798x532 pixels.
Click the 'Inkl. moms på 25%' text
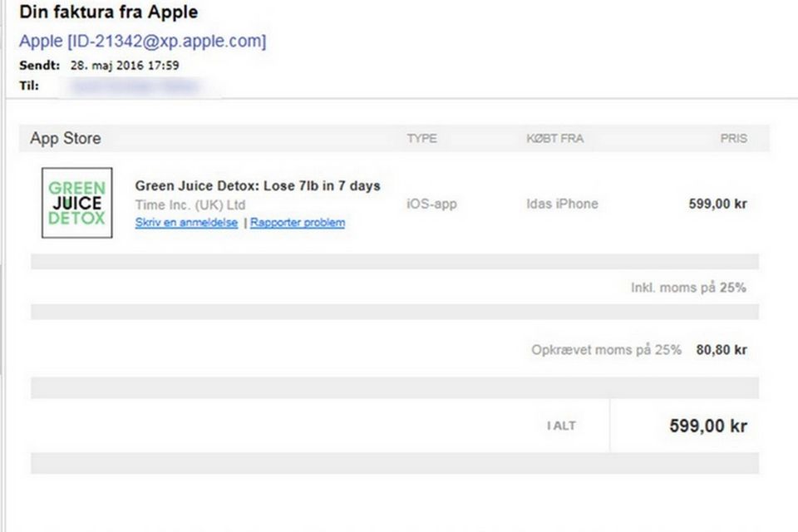click(x=688, y=288)
